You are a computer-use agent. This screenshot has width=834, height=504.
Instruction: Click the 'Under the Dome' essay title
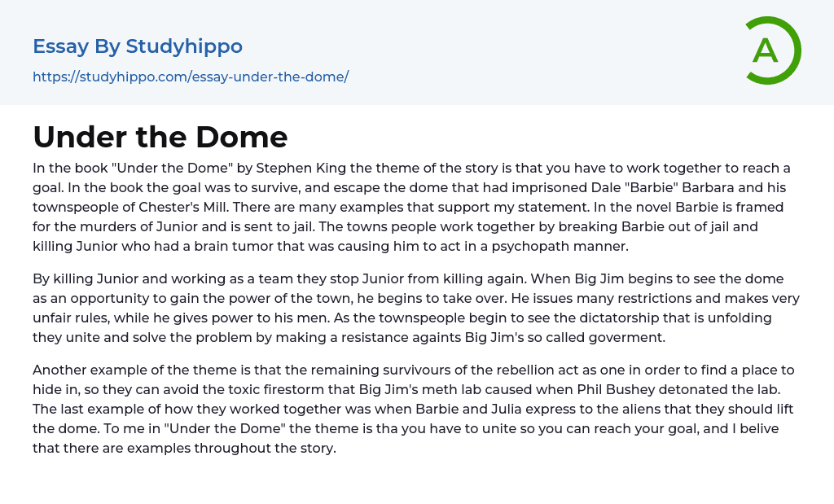click(x=160, y=137)
